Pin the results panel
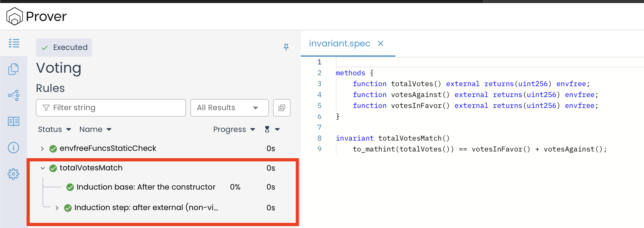 (x=286, y=47)
